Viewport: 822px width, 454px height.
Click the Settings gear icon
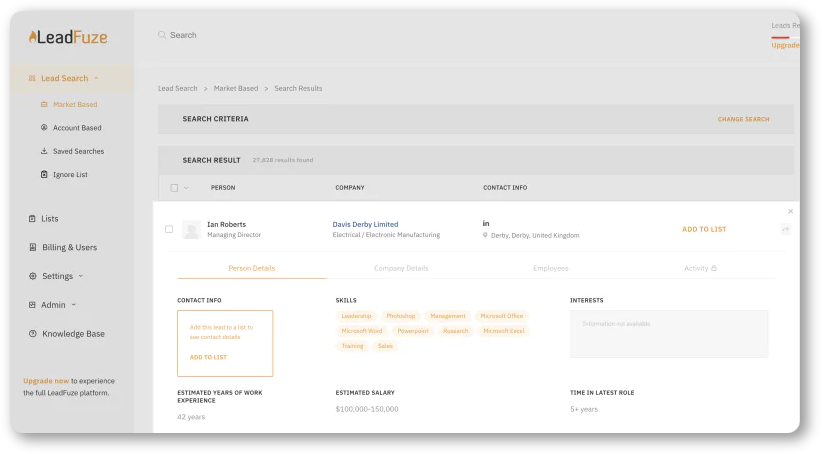click(x=33, y=276)
